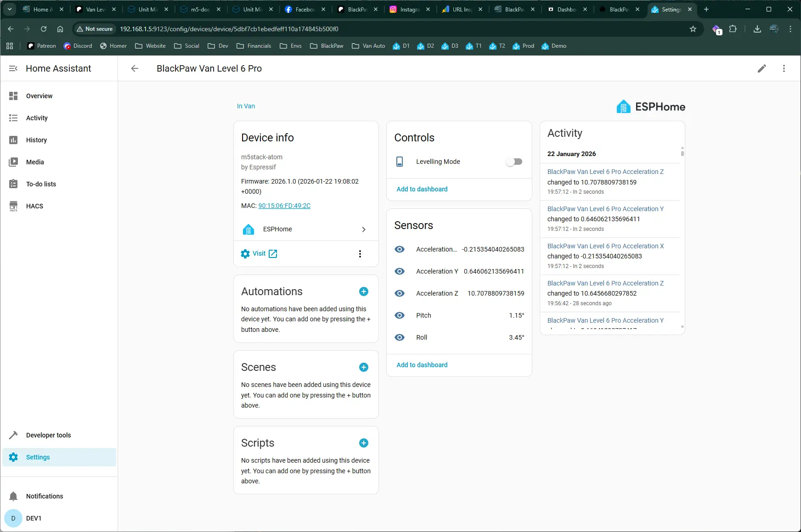Click the address bar URL

[229, 29]
